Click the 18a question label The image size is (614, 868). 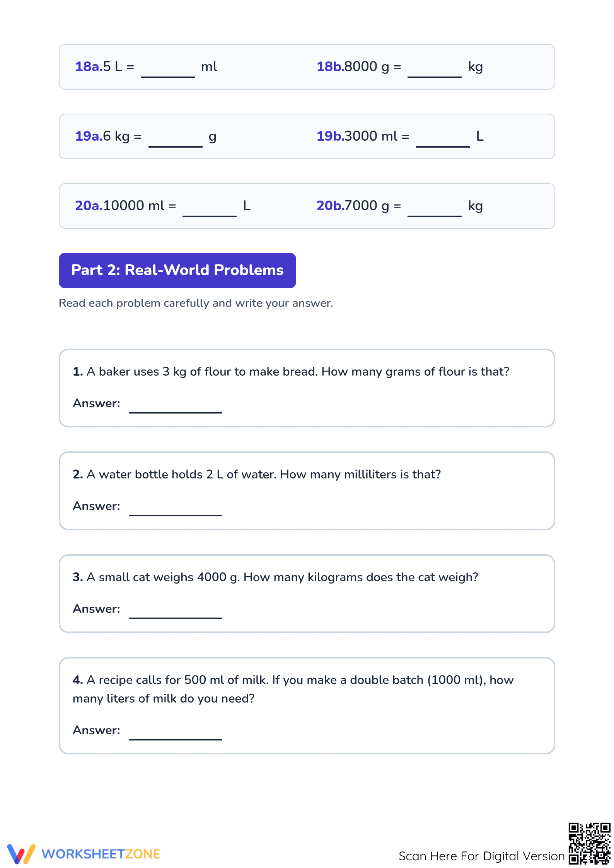point(89,66)
